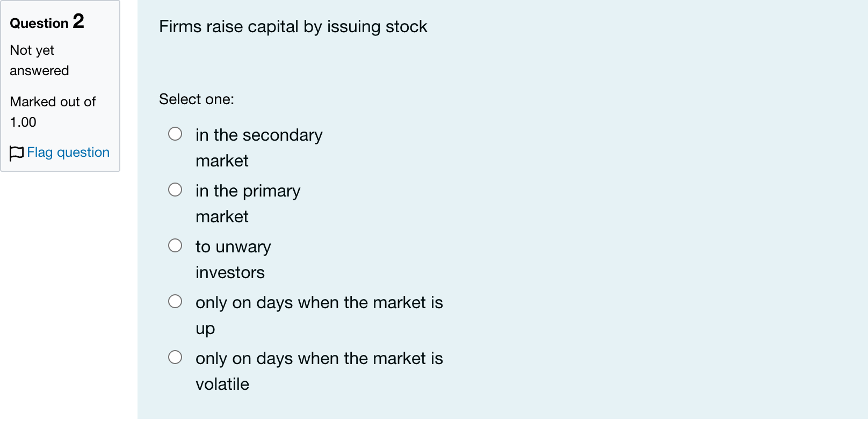Click the 'in the primary market' answer text
The image size is (868, 436).
[248, 204]
